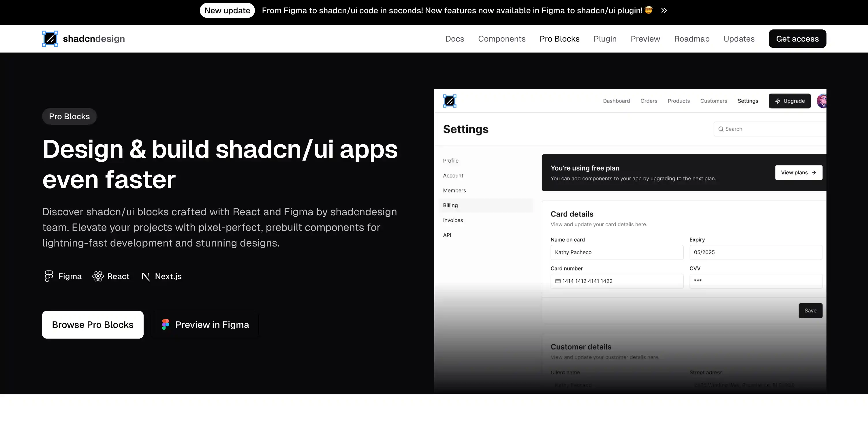Open Account in settings sidebar
Image resolution: width=868 pixels, height=422 pixels.
click(x=453, y=175)
